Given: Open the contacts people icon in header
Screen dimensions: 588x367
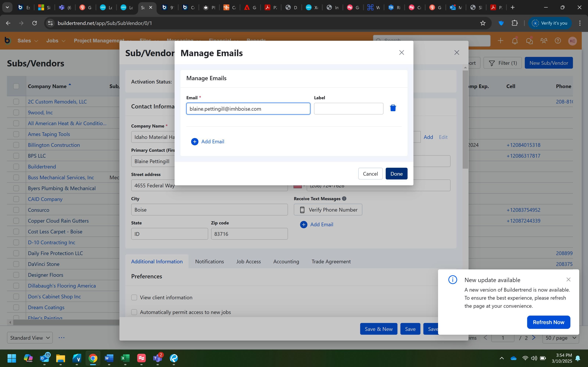Looking at the screenshot, I should pos(543,41).
